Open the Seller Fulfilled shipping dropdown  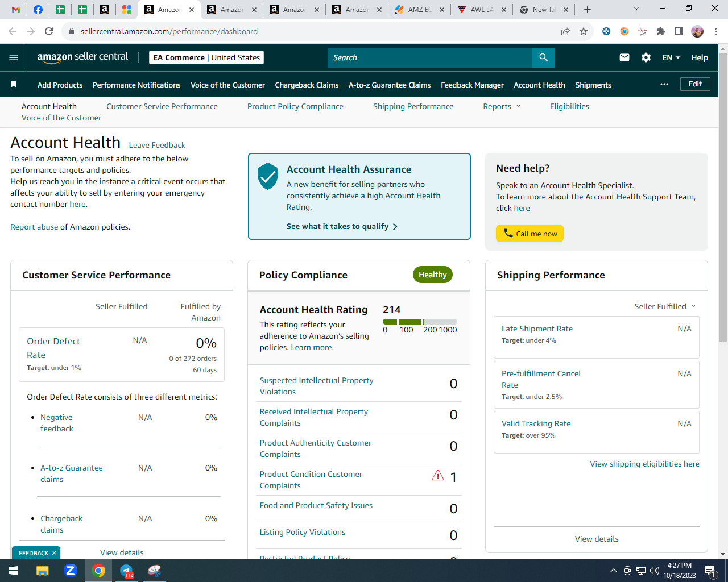tap(665, 306)
